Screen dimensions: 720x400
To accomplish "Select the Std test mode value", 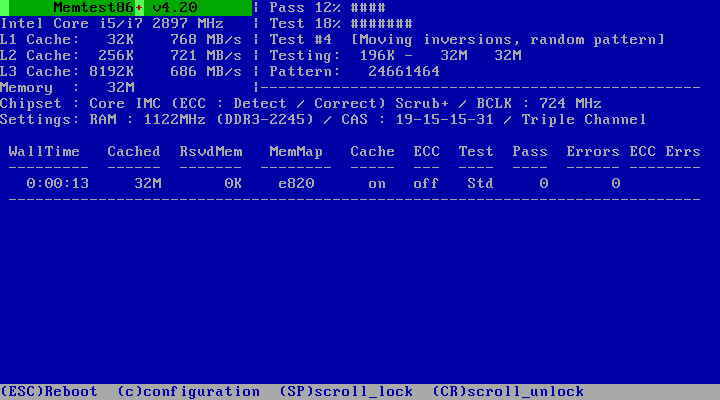I will pyautogui.click(x=480, y=184).
